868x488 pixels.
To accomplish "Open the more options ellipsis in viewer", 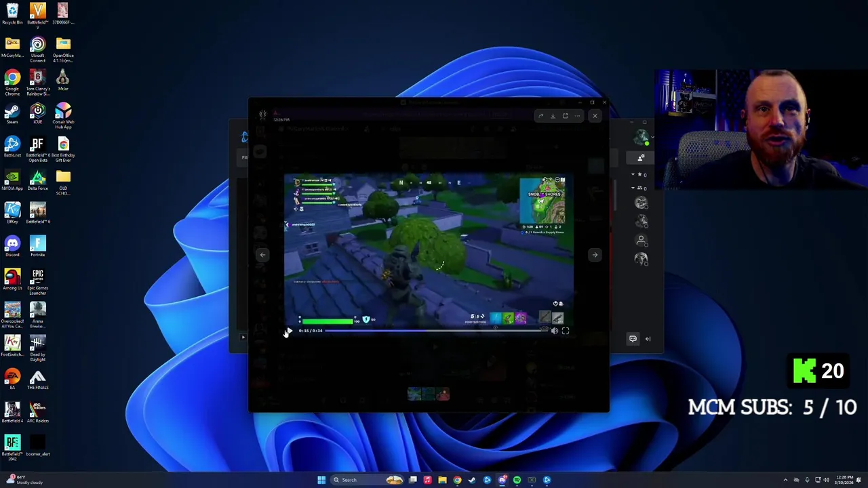I will click(577, 116).
